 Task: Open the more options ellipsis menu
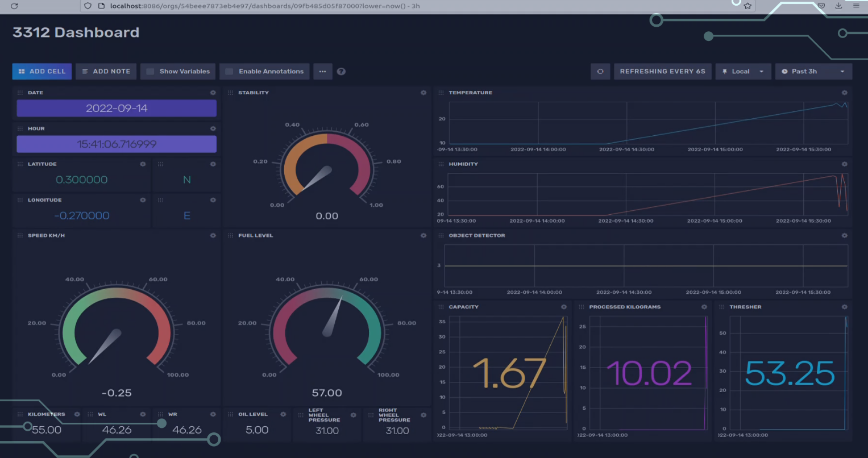pyautogui.click(x=322, y=72)
